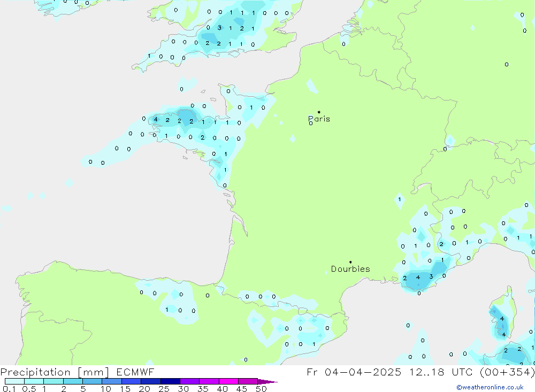Click the value 4 over western Brittany
Viewport: 535px width, 392px height.
pyautogui.click(x=156, y=119)
